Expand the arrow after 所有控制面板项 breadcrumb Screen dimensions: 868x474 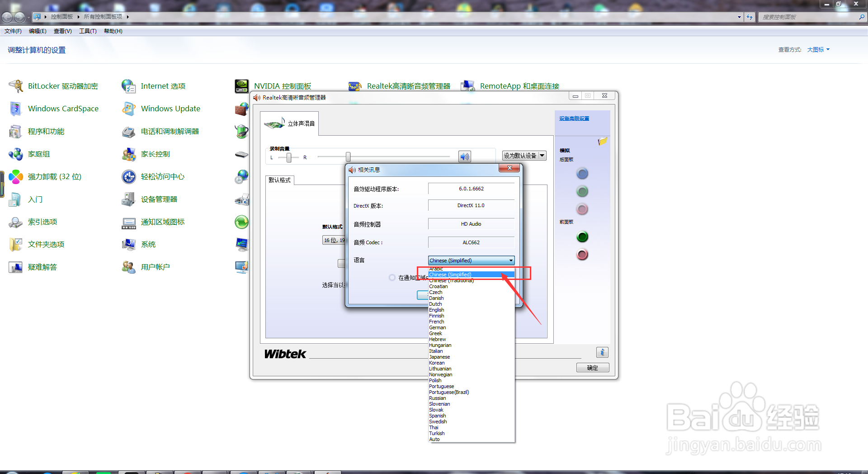[x=128, y=17]
